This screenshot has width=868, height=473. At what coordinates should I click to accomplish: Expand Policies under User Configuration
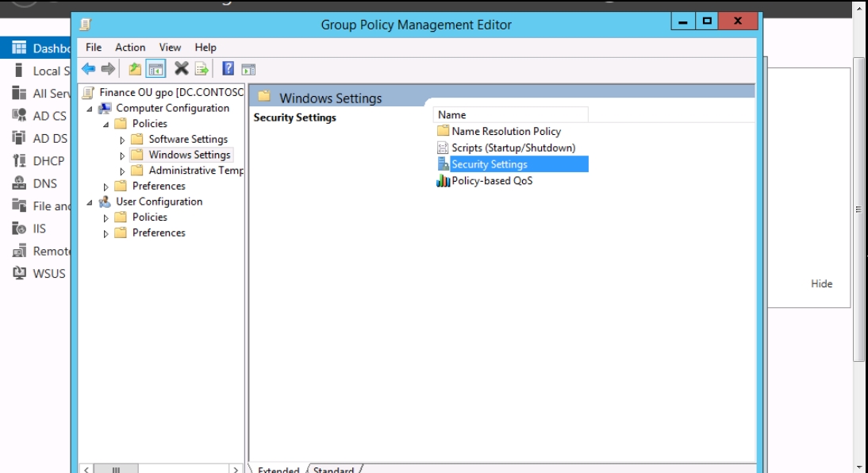pos(106,218)
